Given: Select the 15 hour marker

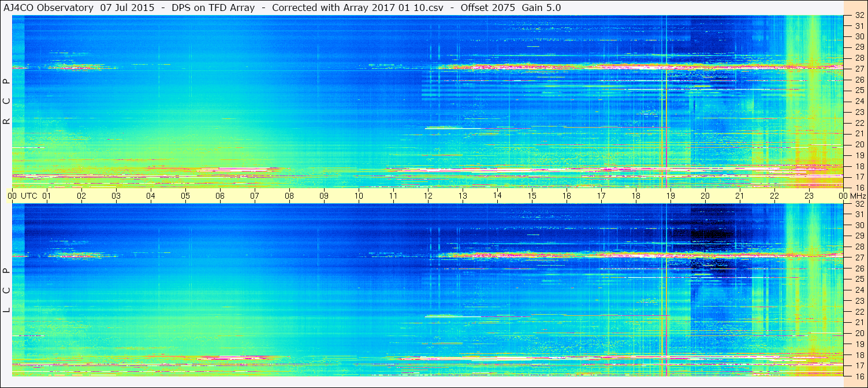Looking at the screenshot, I should coord(532,196).
